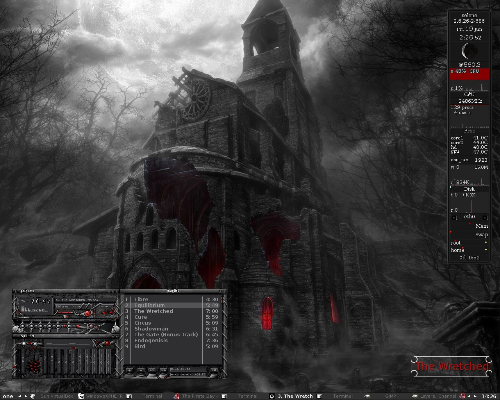Switch to The Finez Days taskbar entry
Viewport: 500px width, 400px height.
[x=196, y=397]
